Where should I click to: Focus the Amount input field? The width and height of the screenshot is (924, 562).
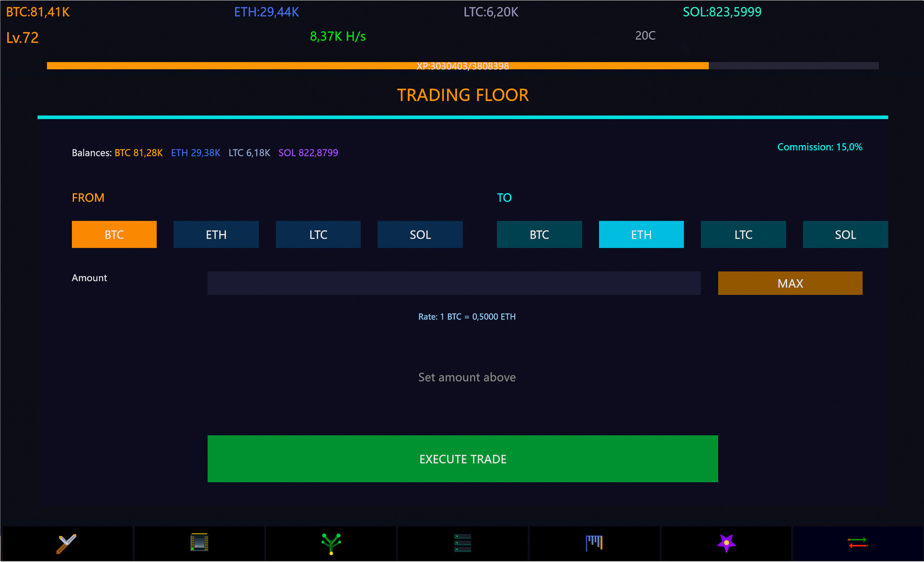pos(454,283)
